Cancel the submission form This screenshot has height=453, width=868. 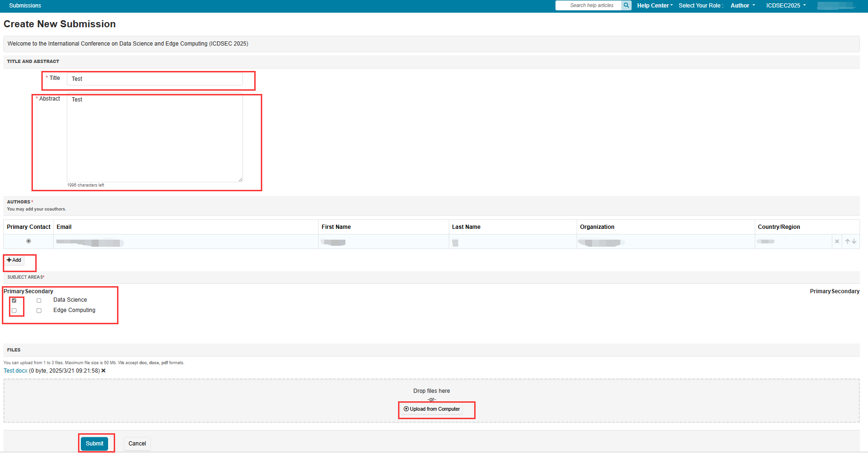tap(137, 444)
